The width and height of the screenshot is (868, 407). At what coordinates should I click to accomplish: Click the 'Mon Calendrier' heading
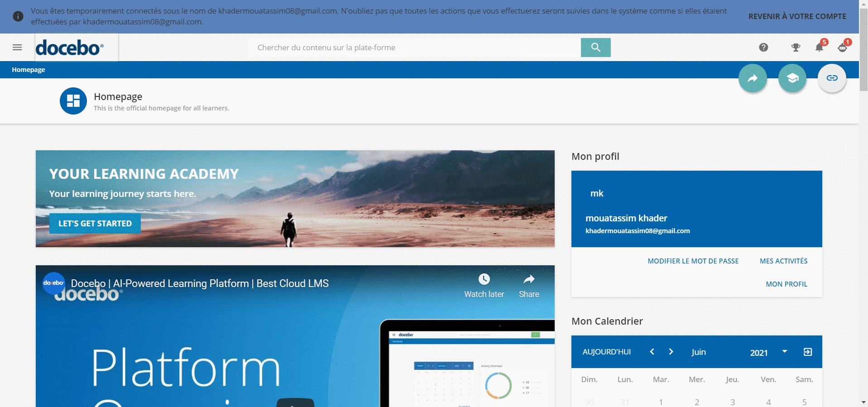(607, 321)
